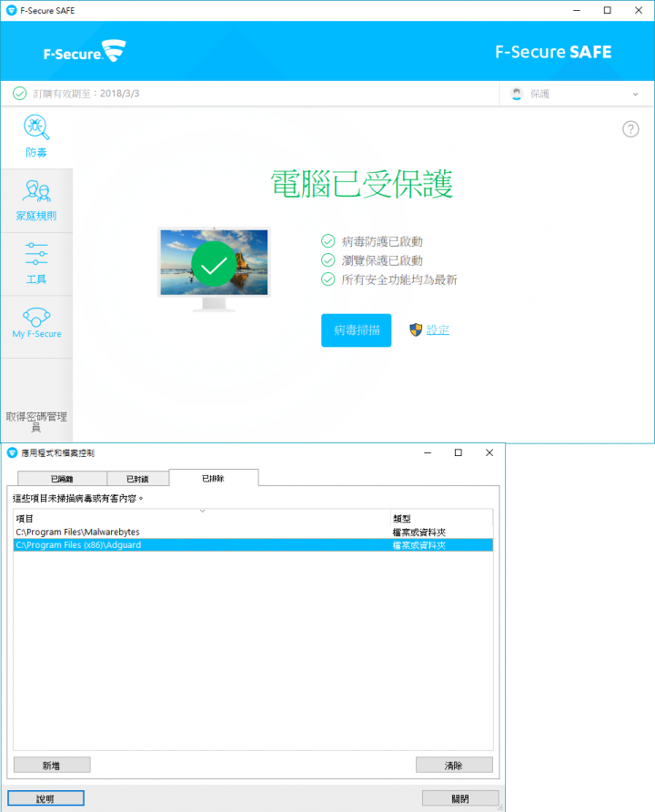
Task: Minimize the F-Secure SAFE main window
Action: (x=577, y=10)
